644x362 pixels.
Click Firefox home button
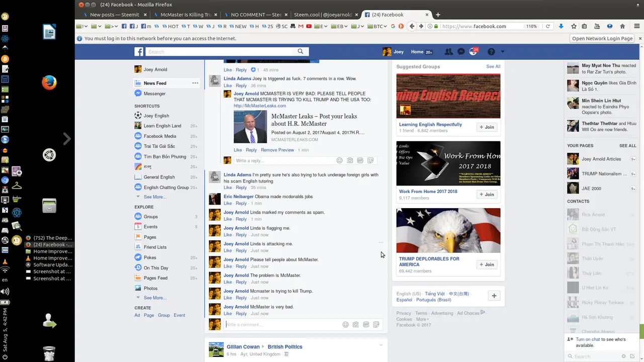(622, 26)
